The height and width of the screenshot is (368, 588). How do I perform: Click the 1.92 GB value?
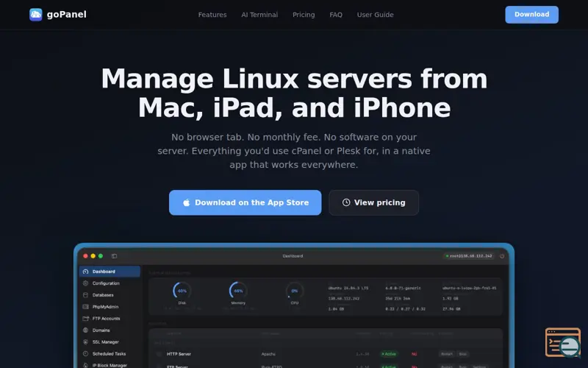[451, 299]
